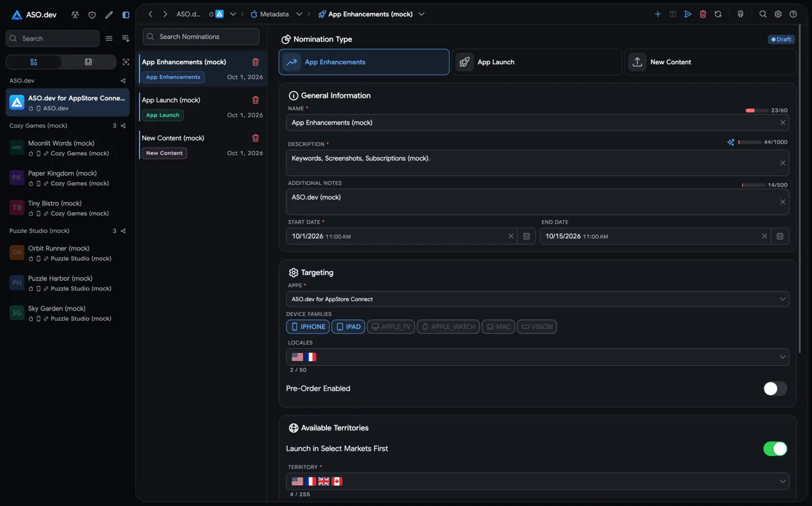This screenshot has width=812, height=506.
Task: Delete the New Content (mock) nomination
Action: point(255,138)
